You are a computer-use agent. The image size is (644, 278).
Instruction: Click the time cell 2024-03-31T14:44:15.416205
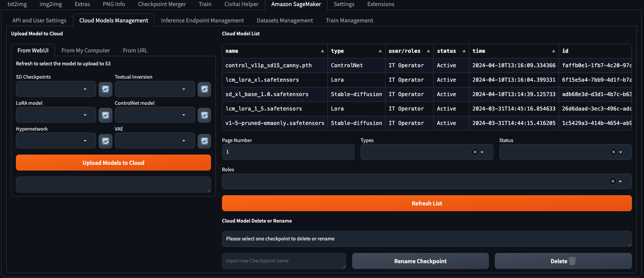click(514, 123)
